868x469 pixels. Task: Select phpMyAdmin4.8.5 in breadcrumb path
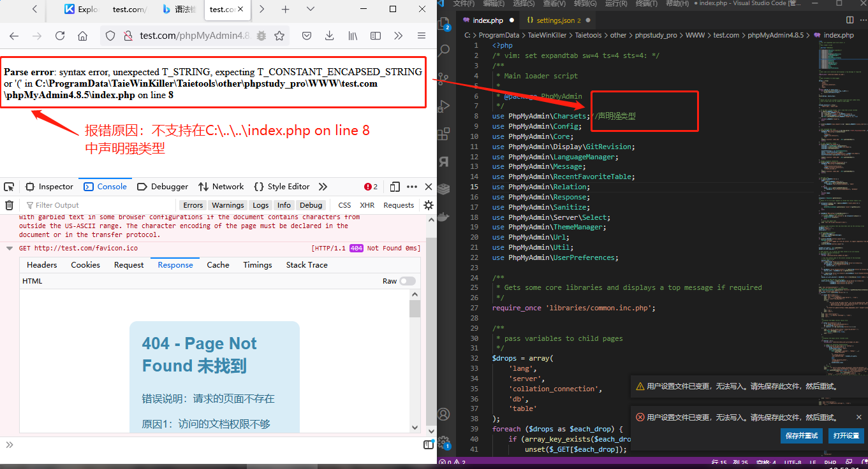776,36
